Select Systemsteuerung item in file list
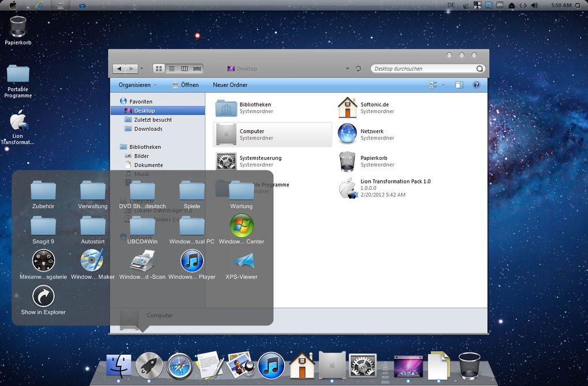Image resolution: width=588 pixels, height=386 pixels. 273,161
